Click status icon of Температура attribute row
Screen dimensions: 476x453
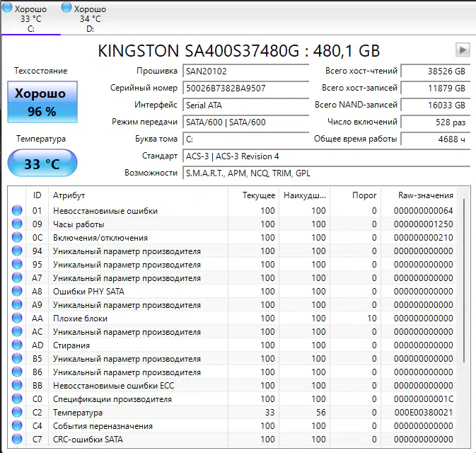pos(17,413)
